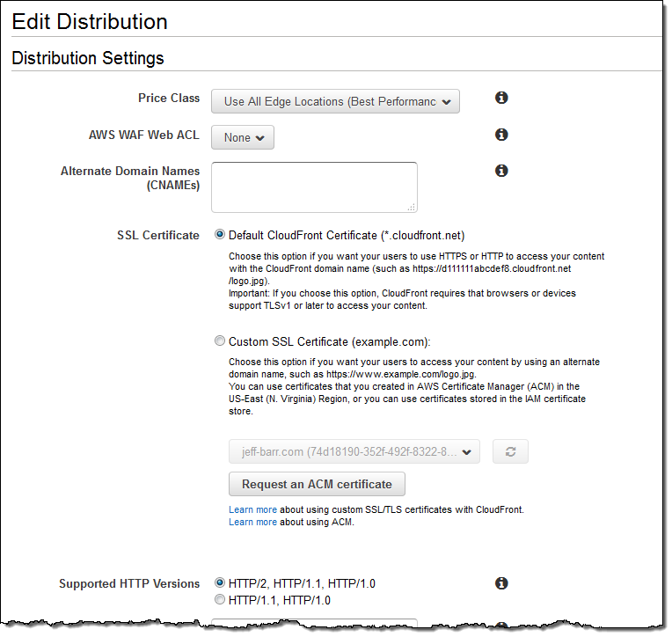
Task: Click Request an ACM certificate button
Action: pos(317,484)
